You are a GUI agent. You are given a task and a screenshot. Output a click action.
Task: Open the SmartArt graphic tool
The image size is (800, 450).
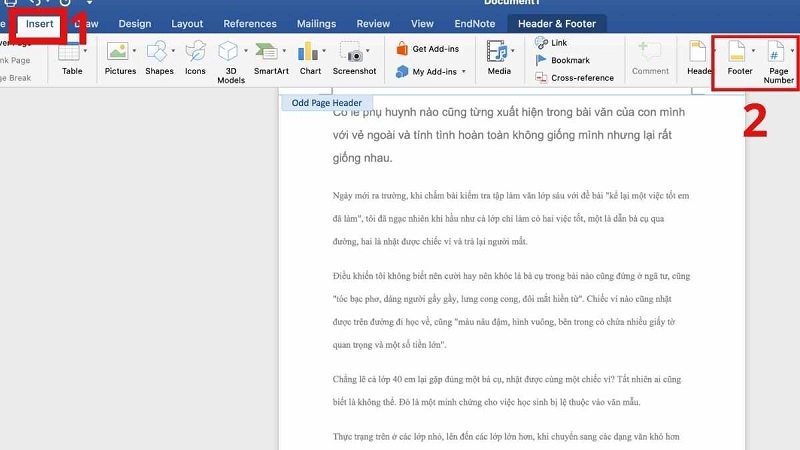(x=271, y=57)
